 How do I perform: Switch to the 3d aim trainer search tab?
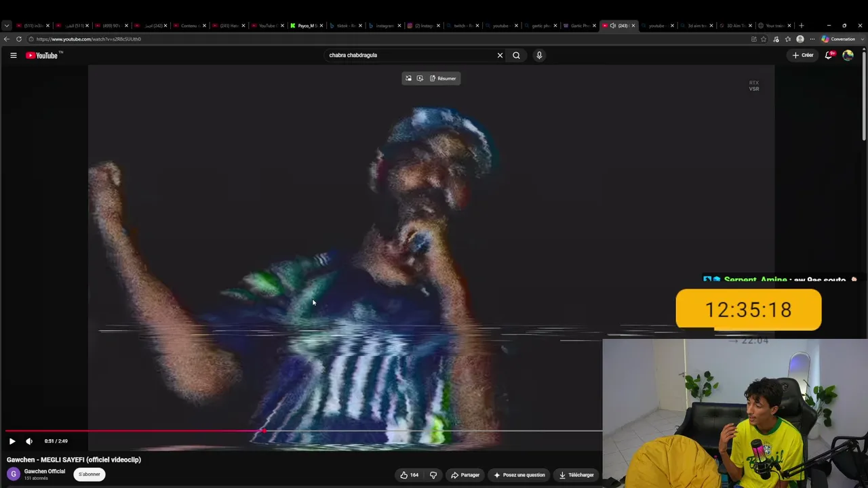point(696,26)
